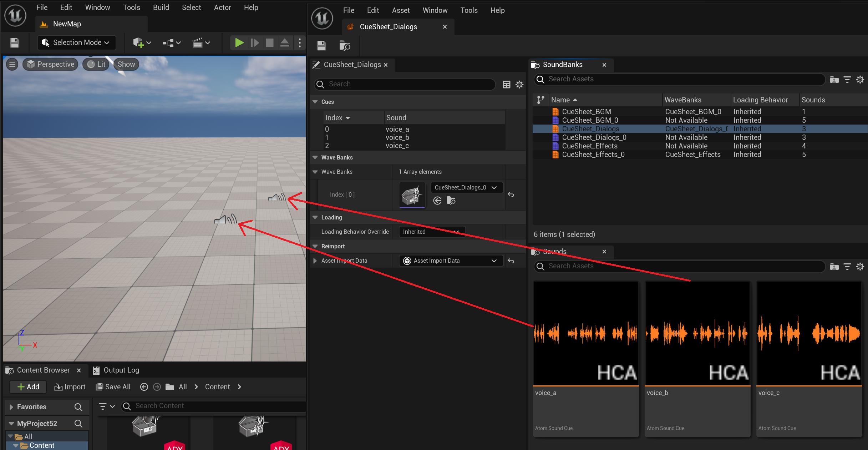Click the green Play button in level toolbar
This screenshot has width=868, height=450.
tap(239, 43)
